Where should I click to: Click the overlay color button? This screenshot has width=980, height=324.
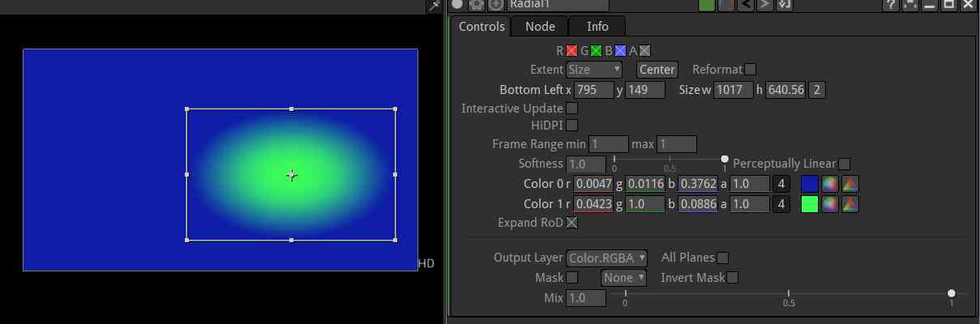(727, 4)
